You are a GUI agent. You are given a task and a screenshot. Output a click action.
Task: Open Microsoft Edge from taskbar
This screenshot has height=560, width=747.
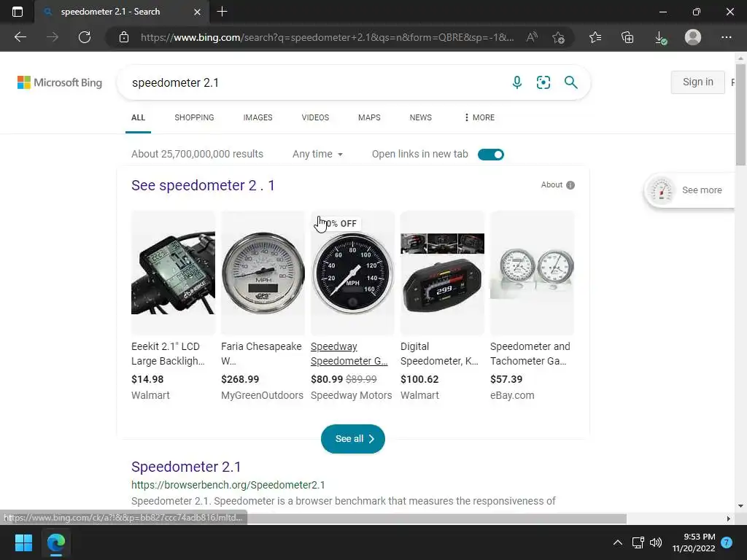[x=56, y=542]
